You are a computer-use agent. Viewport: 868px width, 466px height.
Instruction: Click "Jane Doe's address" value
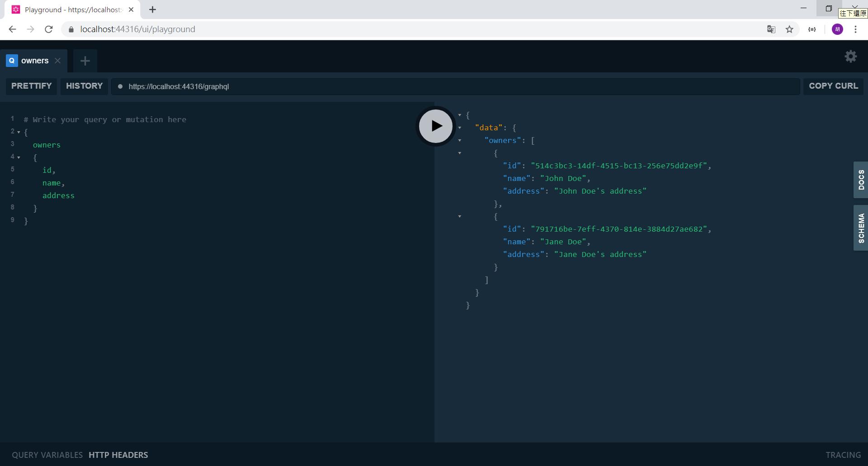[x=600, y=254]
